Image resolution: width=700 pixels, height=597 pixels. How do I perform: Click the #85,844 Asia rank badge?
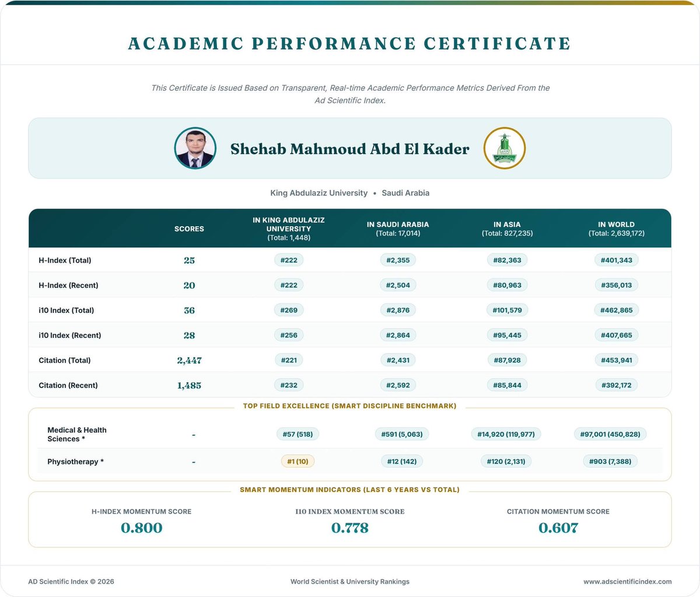[x=507, y=386]
